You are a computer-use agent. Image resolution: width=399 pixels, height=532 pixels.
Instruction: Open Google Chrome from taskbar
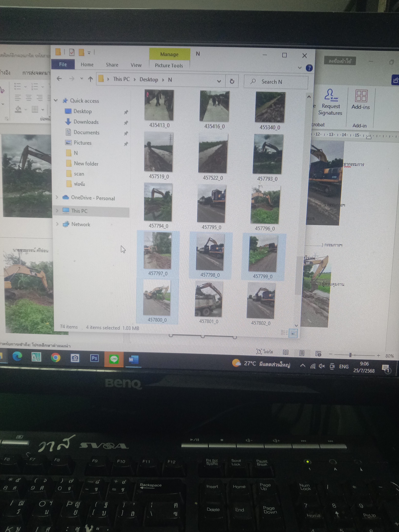56,357
